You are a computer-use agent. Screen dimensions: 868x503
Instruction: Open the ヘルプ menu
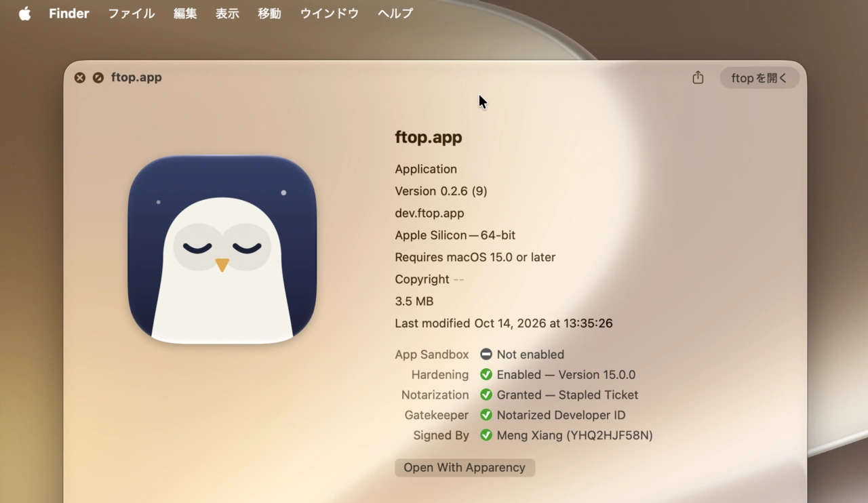click(x=395, y=14)
